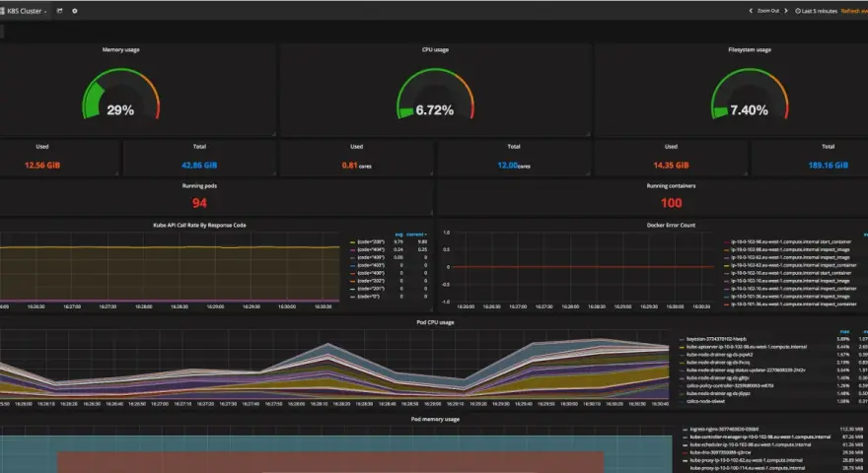Image resolution: width=868 pixels, height=473 pixels.
Task: Open Filesystem usage panel title menu
Action: (x=750, y=50)
